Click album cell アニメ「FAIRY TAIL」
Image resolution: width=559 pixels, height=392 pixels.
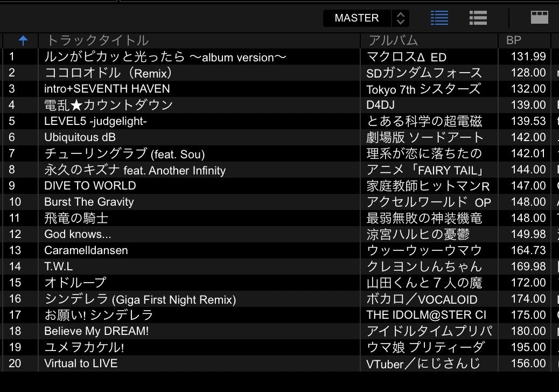[425, 170]
